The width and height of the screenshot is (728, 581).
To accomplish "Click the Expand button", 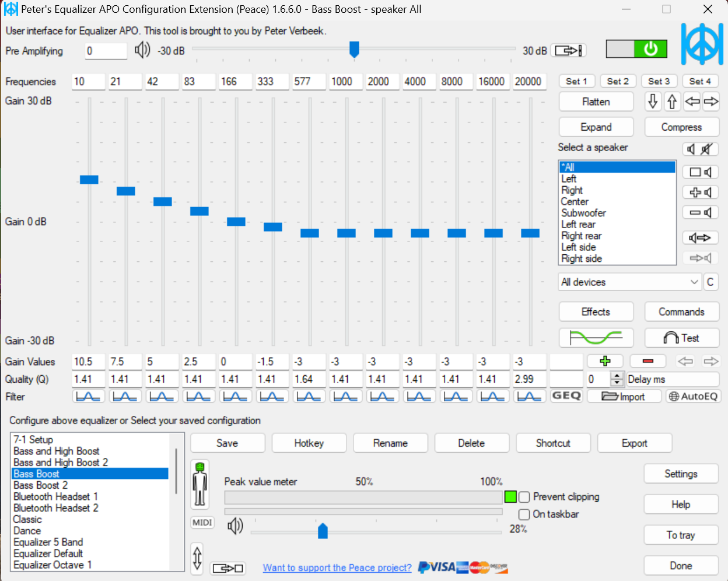I will tap(596, 127).
